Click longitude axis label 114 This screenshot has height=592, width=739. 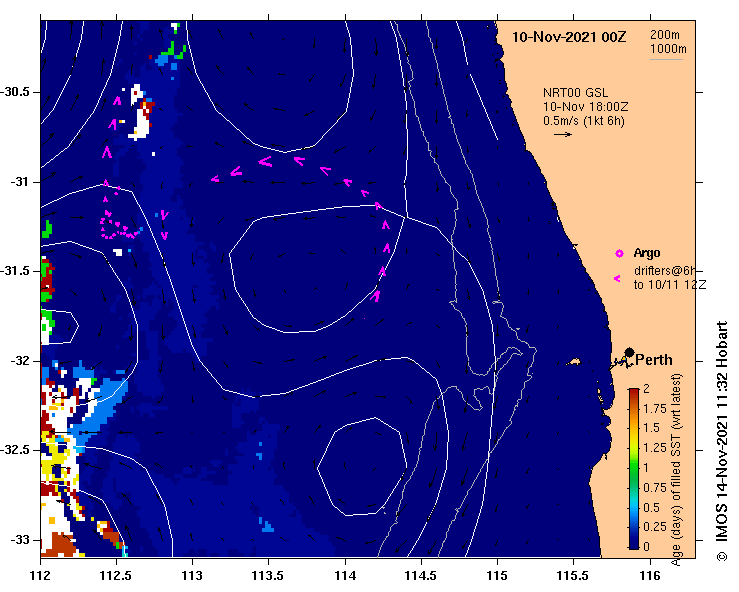coord(345,576)
